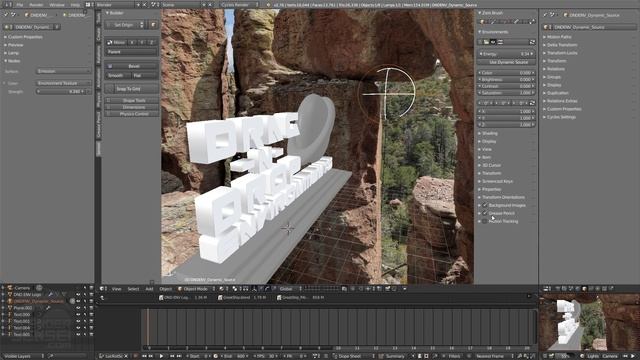Expand the Motion Paths panel
The width and height of the screenshot is (640, 360).
(559, 37)
